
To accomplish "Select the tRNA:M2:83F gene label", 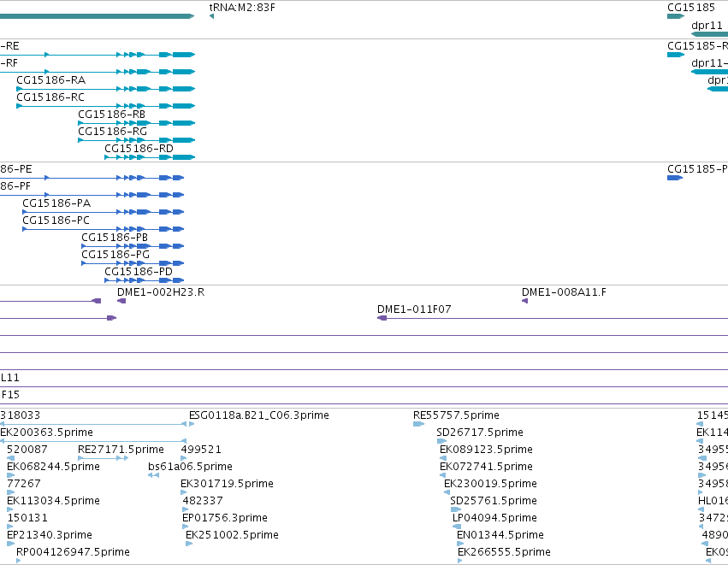I will pyautogui.click(x=242, y=8).
